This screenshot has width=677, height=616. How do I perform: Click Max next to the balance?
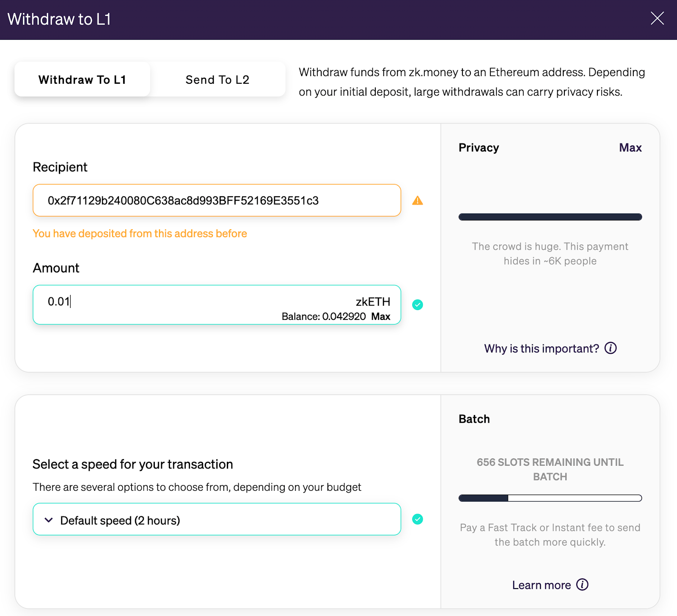pos(381,316)
